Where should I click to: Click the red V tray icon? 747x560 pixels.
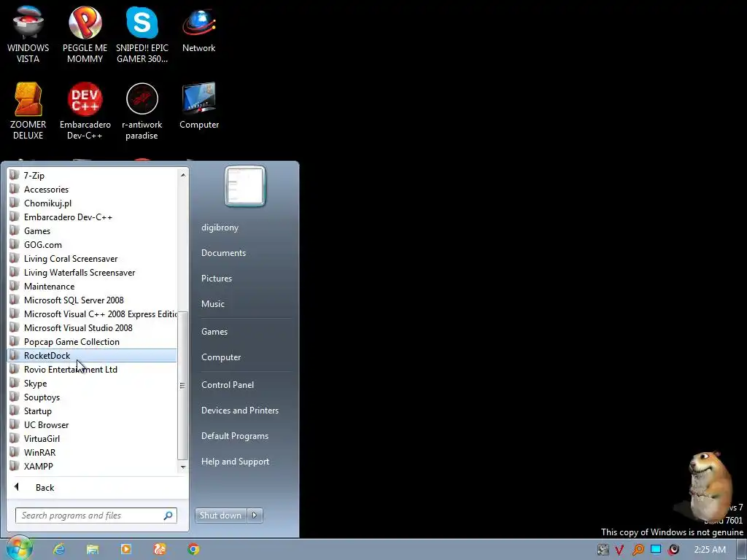[x=620, y=550]
